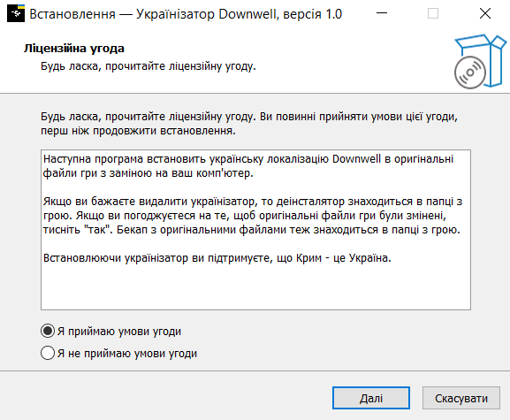
Task: Click the subtitle "Будь ласка, прочитайте ліцензійну угоду."
Action: (148, 66)
